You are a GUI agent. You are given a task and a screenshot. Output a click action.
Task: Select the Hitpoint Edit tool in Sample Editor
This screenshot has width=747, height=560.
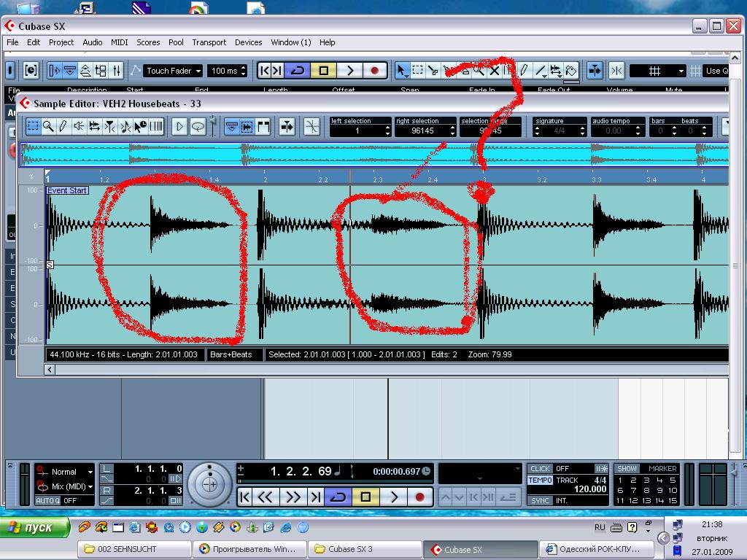click(109, 127)
